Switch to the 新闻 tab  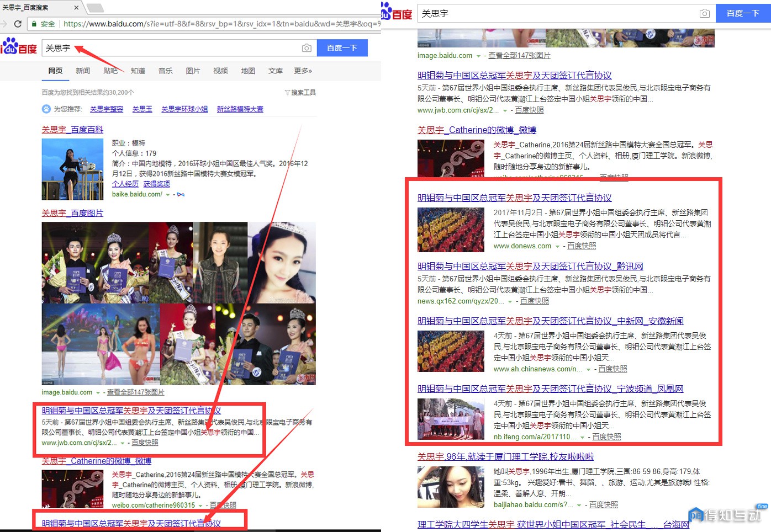pos(83,71)
